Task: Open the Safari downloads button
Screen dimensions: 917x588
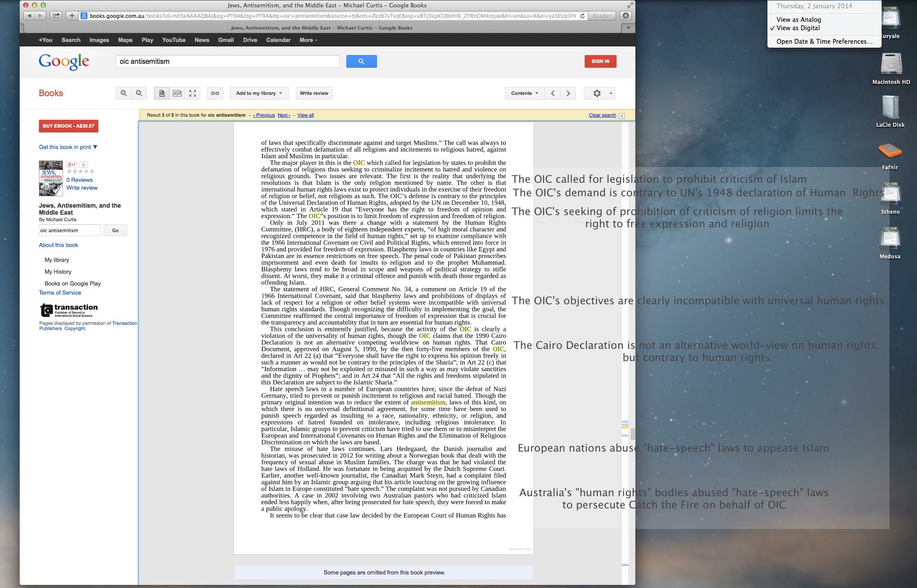Action: 626,16
